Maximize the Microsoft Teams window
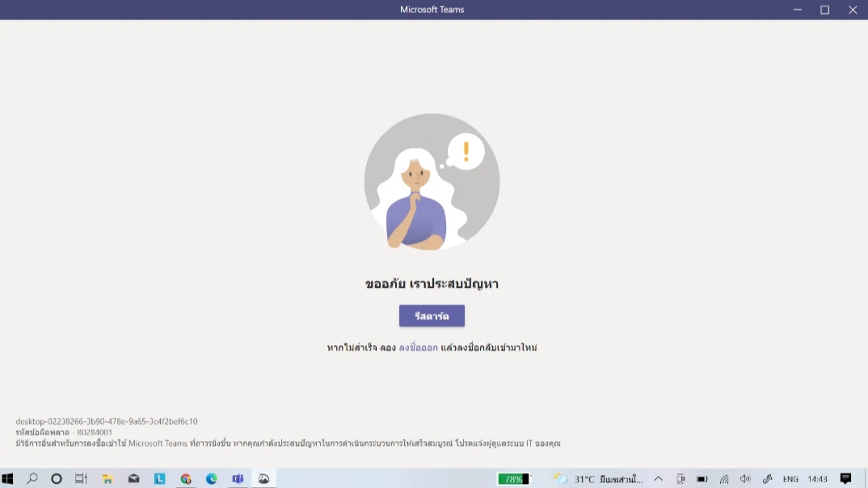Viewport: 868px width, 488px height. [x=825, y=10]
